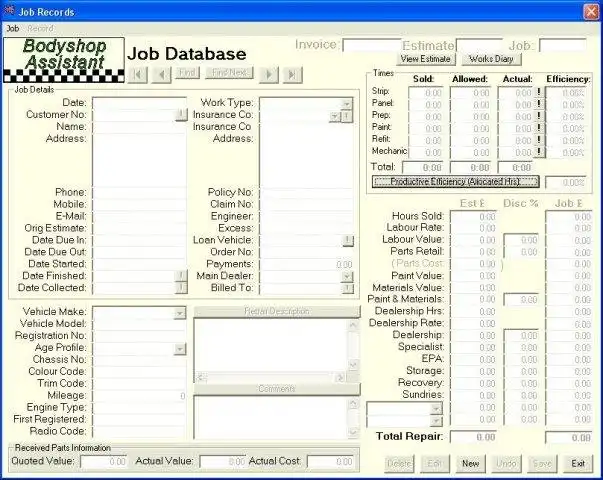
Task: Go to the next record arrow button
Action: point(269,74)
